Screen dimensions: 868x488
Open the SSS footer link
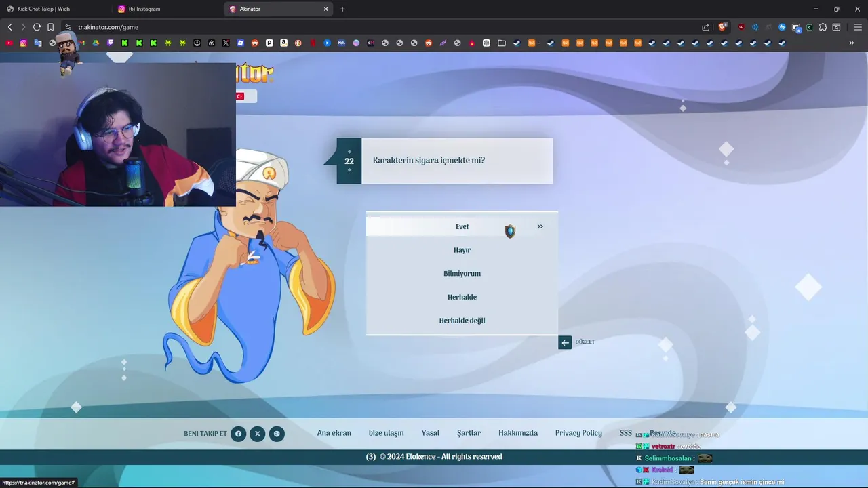click(x=625, y=433)
